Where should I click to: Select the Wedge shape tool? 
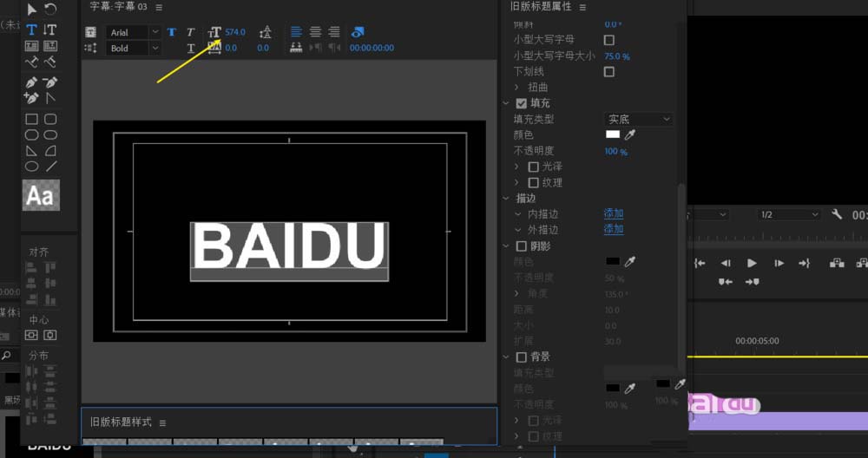[x=31, y=150]
